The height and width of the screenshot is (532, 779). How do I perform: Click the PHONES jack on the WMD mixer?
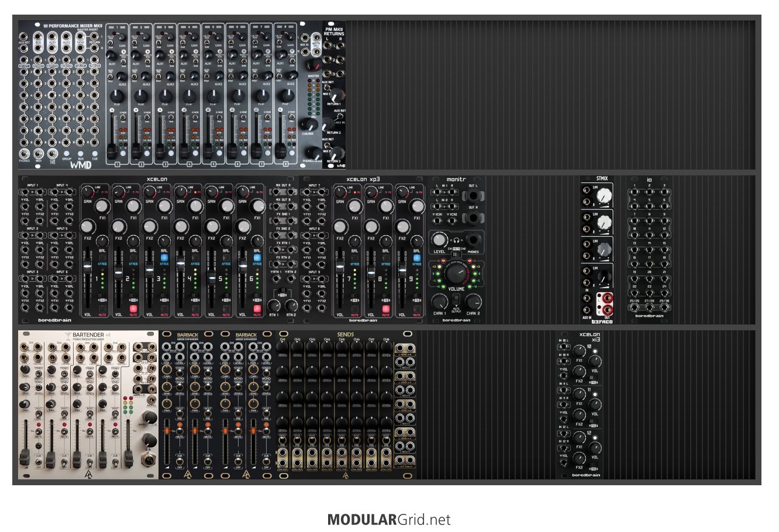point(24,154)
